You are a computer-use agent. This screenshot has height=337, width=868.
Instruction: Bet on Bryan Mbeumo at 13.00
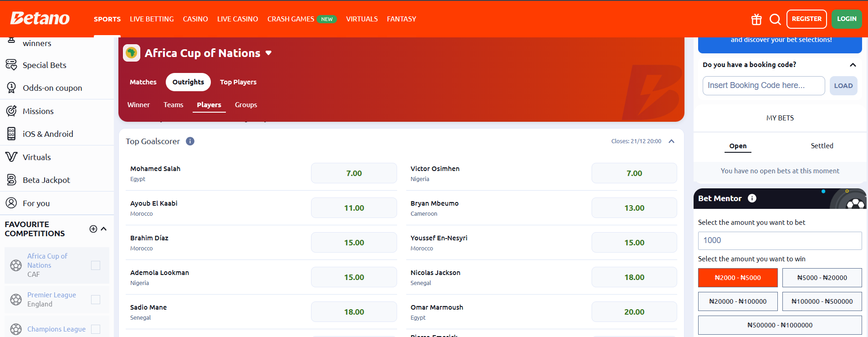coord(634,208)
